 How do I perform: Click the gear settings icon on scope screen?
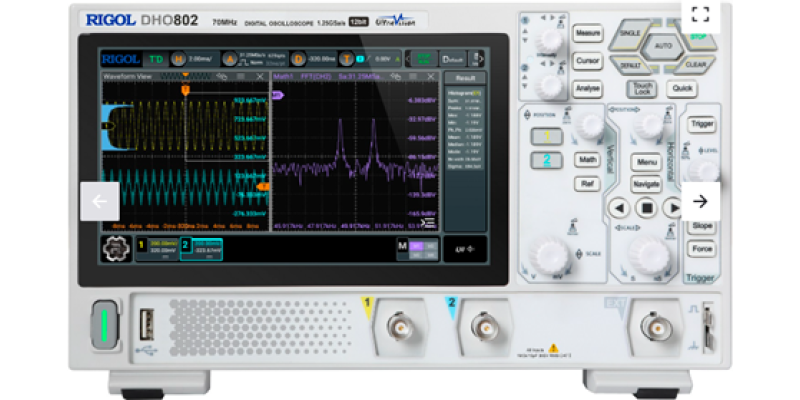coord(116,248)
